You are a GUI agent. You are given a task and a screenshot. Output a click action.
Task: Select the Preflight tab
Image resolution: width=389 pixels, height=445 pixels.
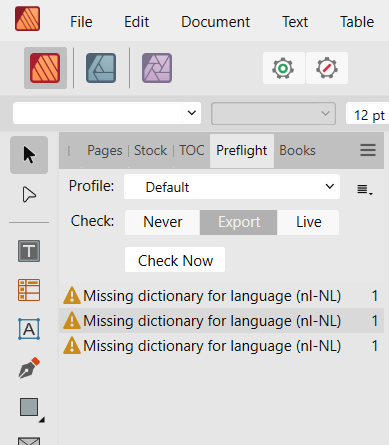242,151
